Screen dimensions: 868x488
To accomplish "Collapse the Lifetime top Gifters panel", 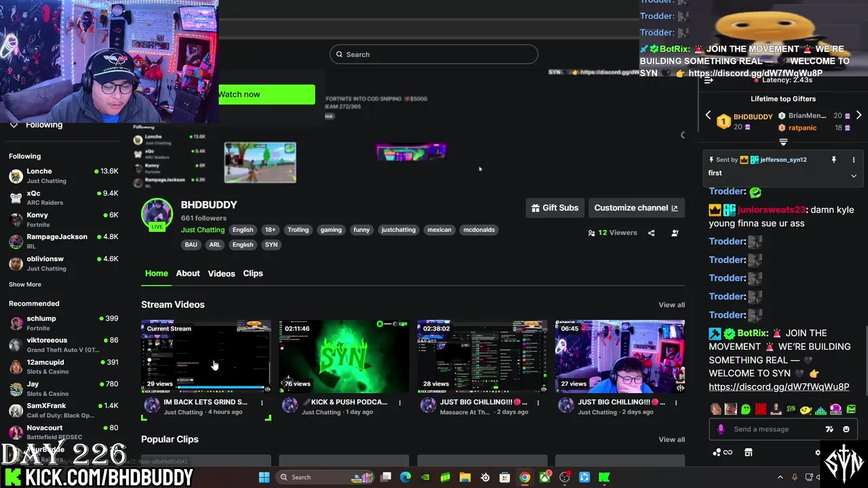I will point(783,142).
